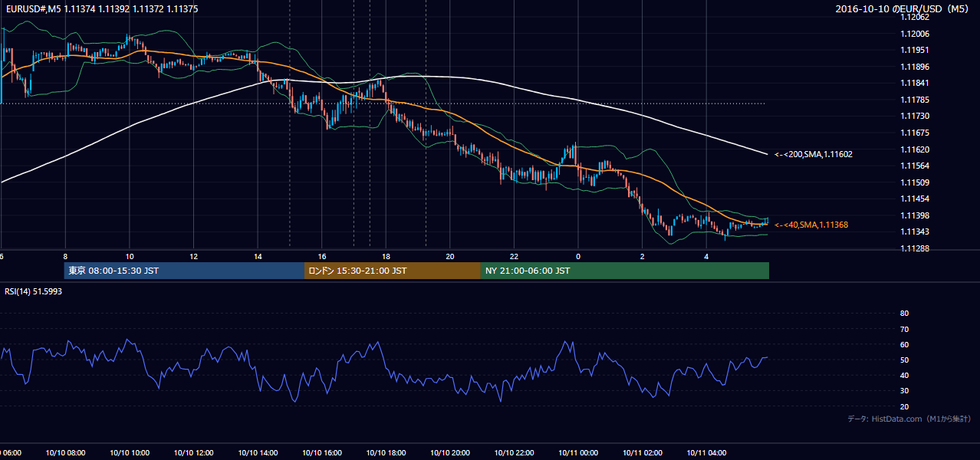Click the 10/10 18:00 time label

click(x=386, y=453)
